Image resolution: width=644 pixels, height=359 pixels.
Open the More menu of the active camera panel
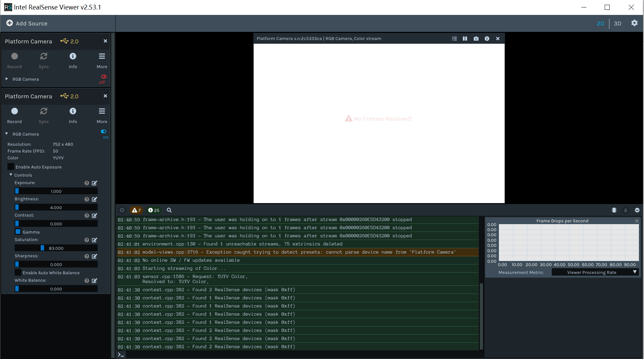tap(102, 111)
